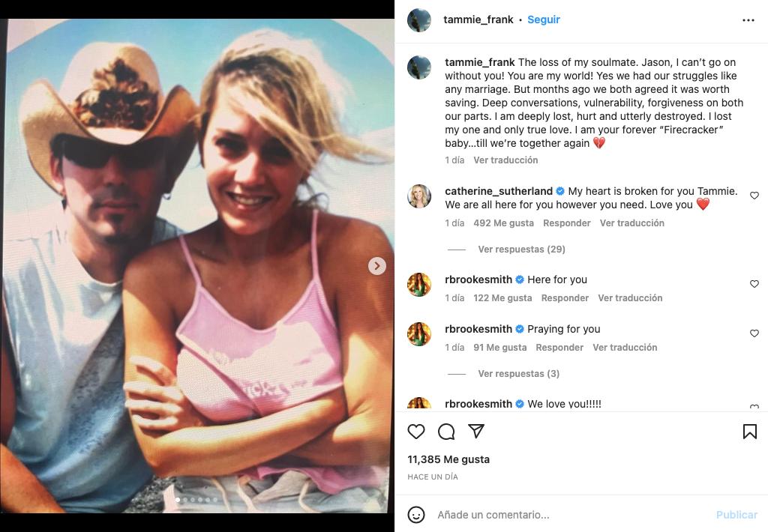
Task: Like the "Praying for you" comment
Action: [x=754, y=333]
